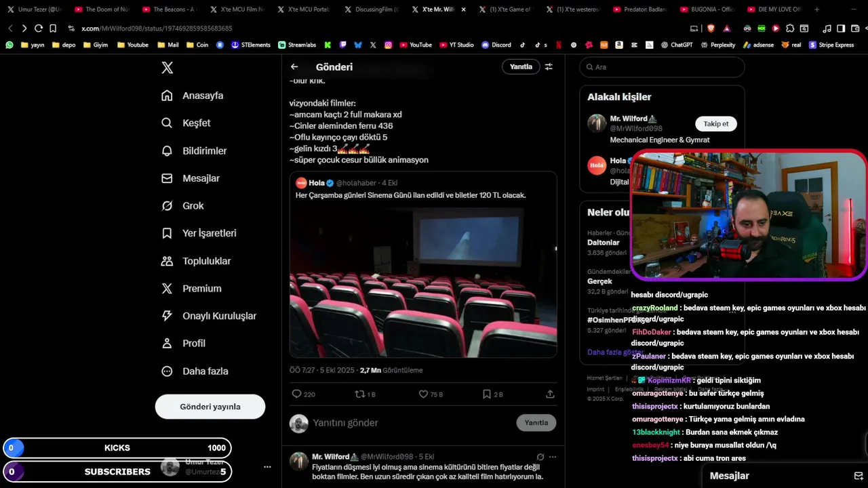Screen dimensions: 868x488
Task: Close the X'te Mr. Wilford tab
Action: click(x=463, y=9)
